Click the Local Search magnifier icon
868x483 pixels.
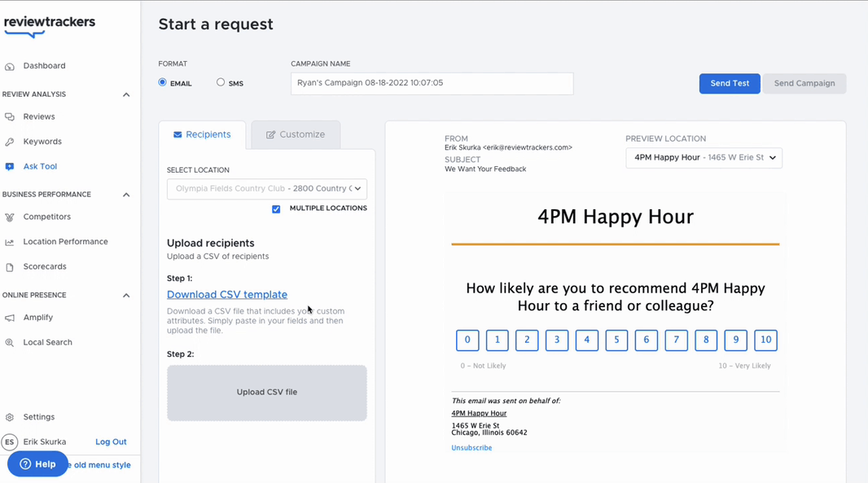tap(10, 343)
